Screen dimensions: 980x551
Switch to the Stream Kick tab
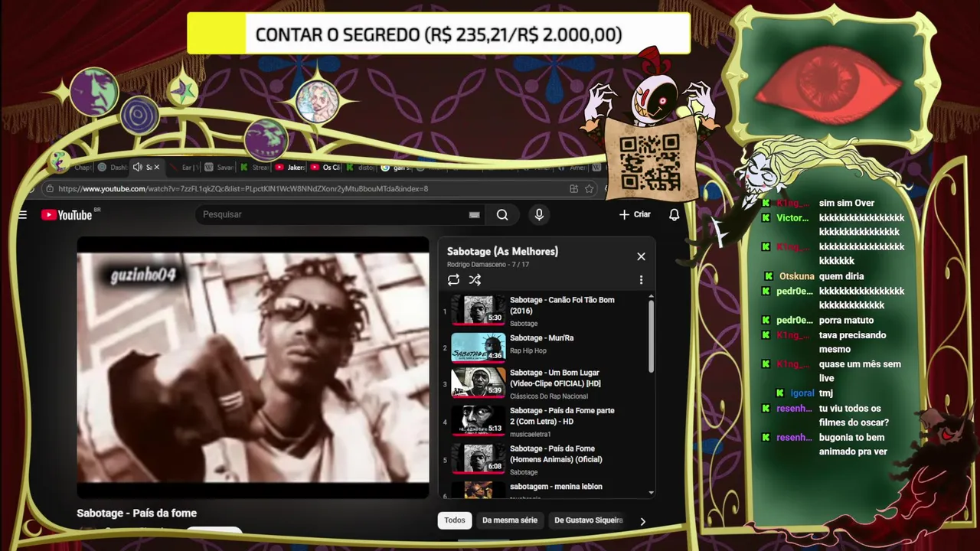[x=255, y=167]
